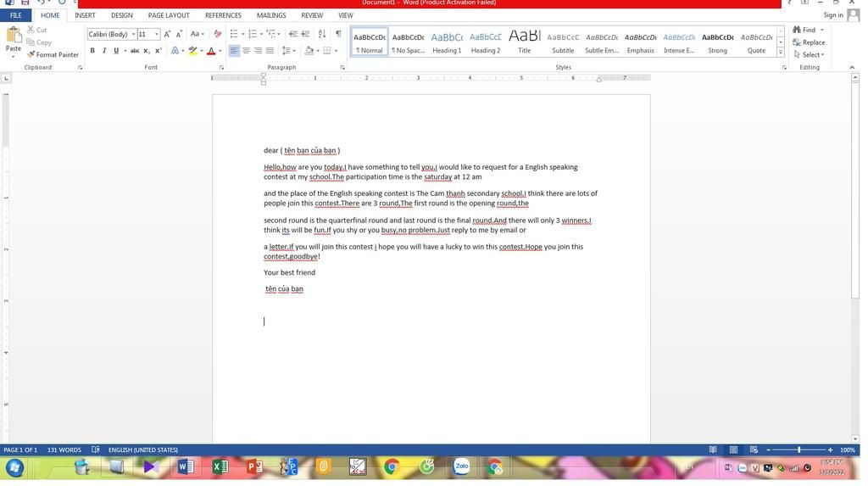Sort paragraphs alphabetically icon

(321, 34)
